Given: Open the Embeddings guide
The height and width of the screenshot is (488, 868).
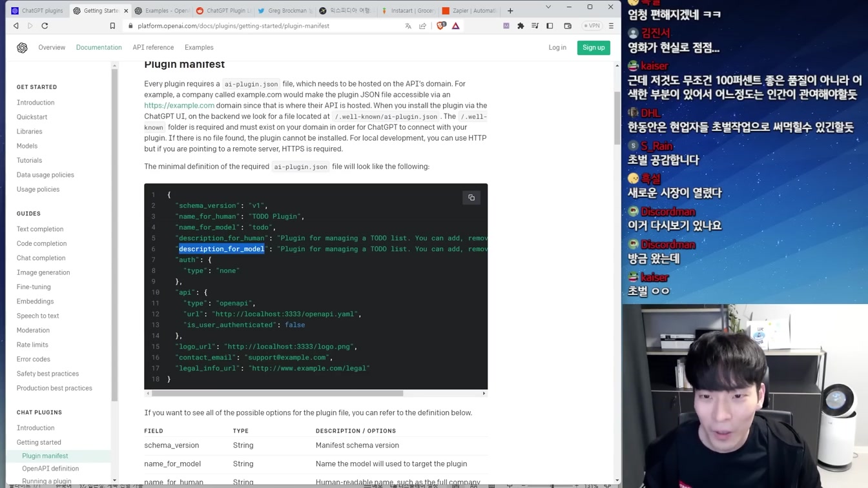Looking at the screenshot, I should click(35, 301).
